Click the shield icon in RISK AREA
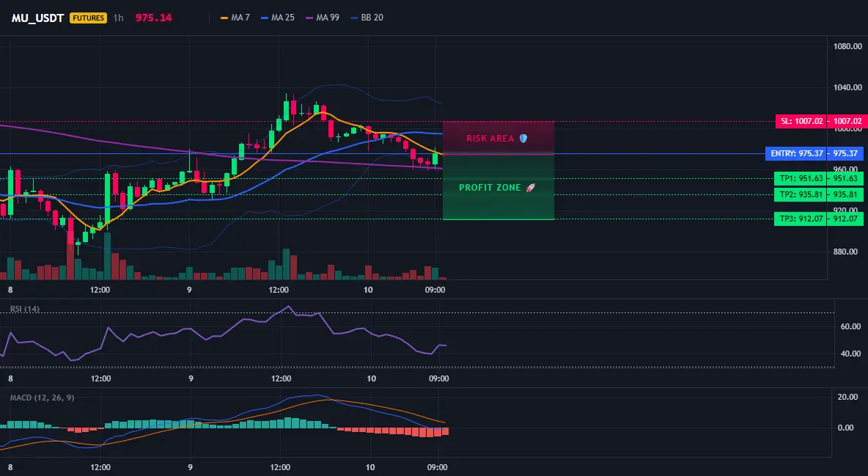The width and height of the screenshot is (868, 476). 523,139
